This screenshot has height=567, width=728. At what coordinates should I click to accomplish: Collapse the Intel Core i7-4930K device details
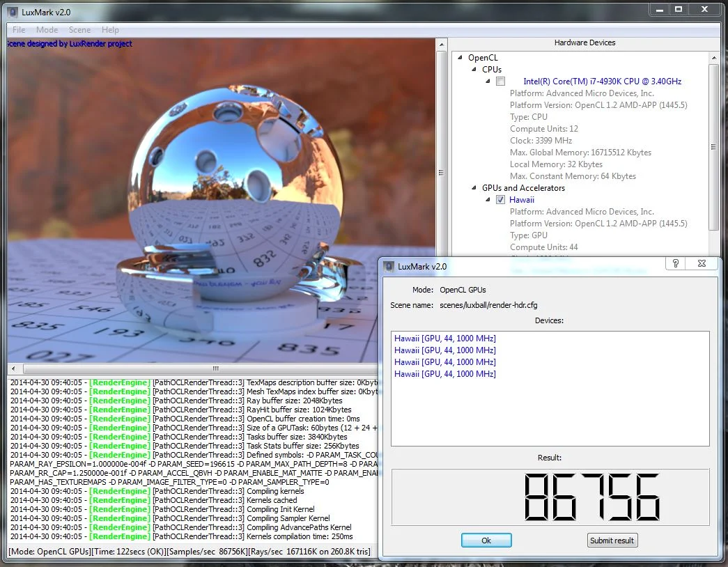(488, 81)
